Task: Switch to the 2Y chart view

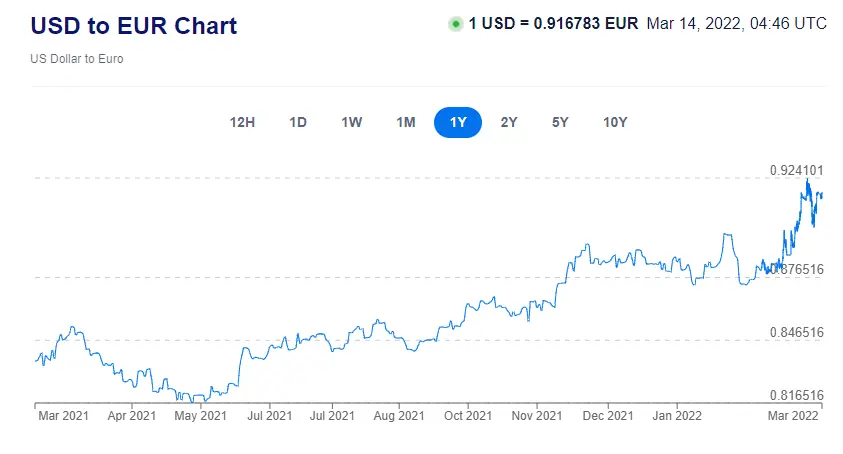Action: pos(509,123)
